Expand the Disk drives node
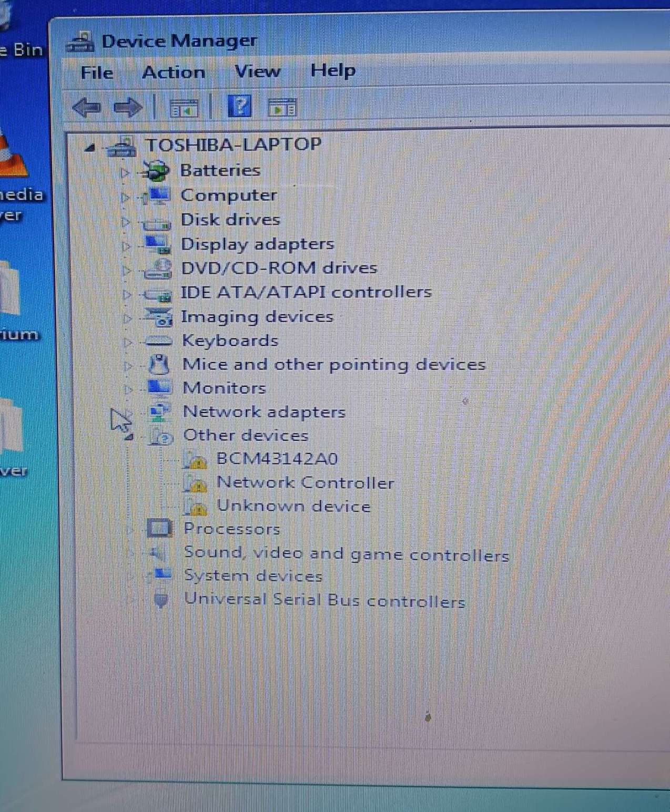This screenshot has height=812, width=670. click(x=125, y=221)
